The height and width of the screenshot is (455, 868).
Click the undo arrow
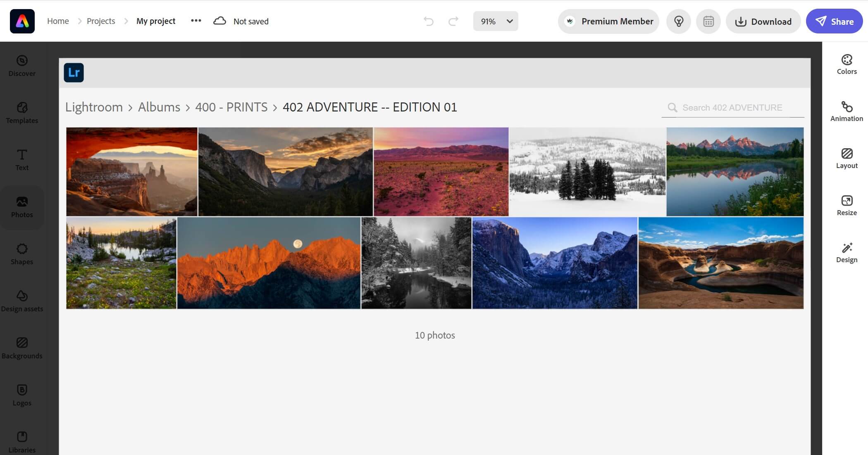coord(429,21)
